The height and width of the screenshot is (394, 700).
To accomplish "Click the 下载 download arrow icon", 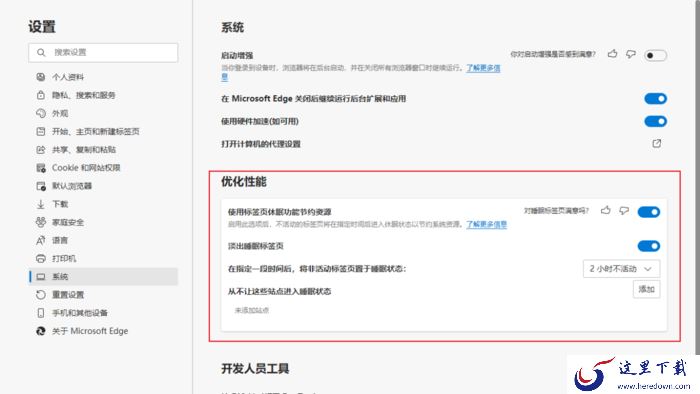I will [41, 204].
